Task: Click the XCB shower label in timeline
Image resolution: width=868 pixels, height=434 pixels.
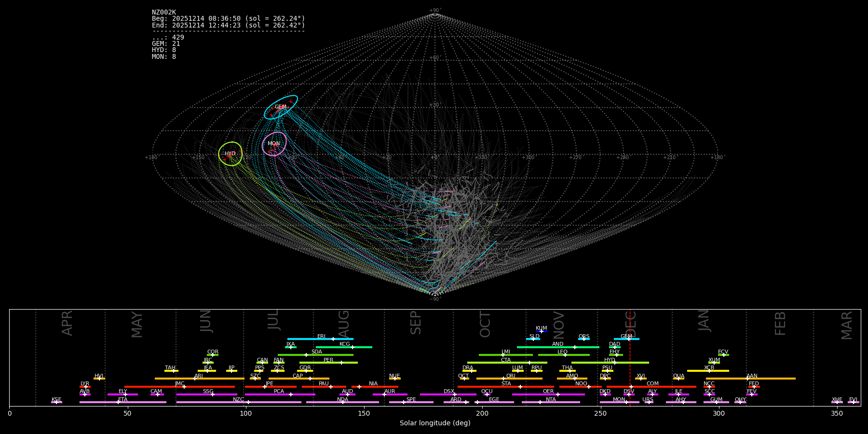Action: tap(709, 368)
